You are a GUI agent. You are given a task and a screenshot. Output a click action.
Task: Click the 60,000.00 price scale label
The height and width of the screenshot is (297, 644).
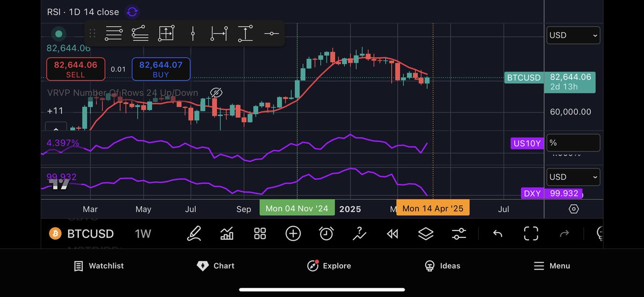570,112
